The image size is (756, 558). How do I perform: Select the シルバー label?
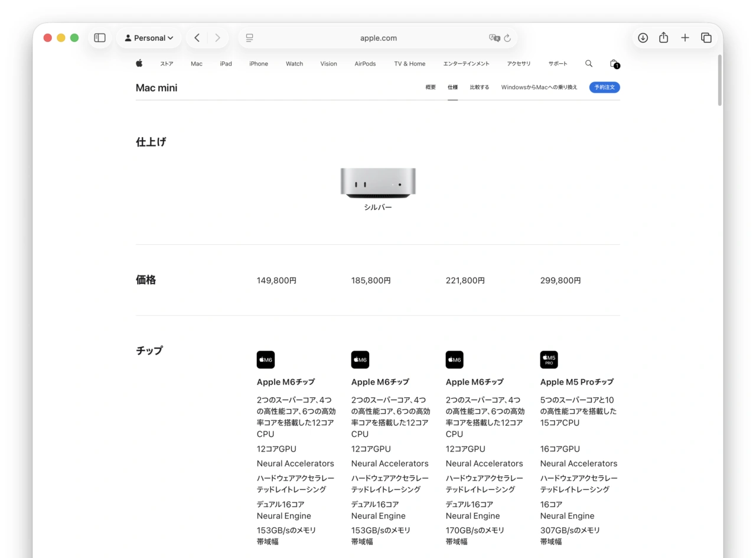[x=378, y=207]
